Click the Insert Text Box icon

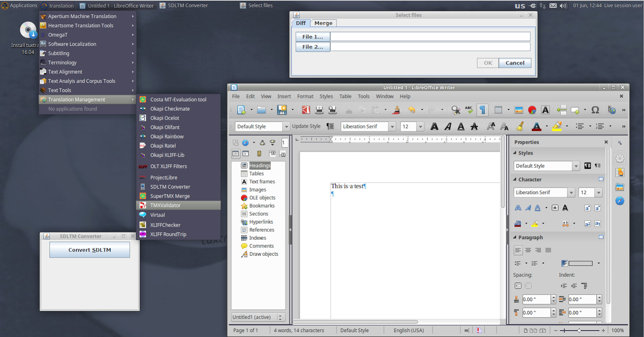545,110
